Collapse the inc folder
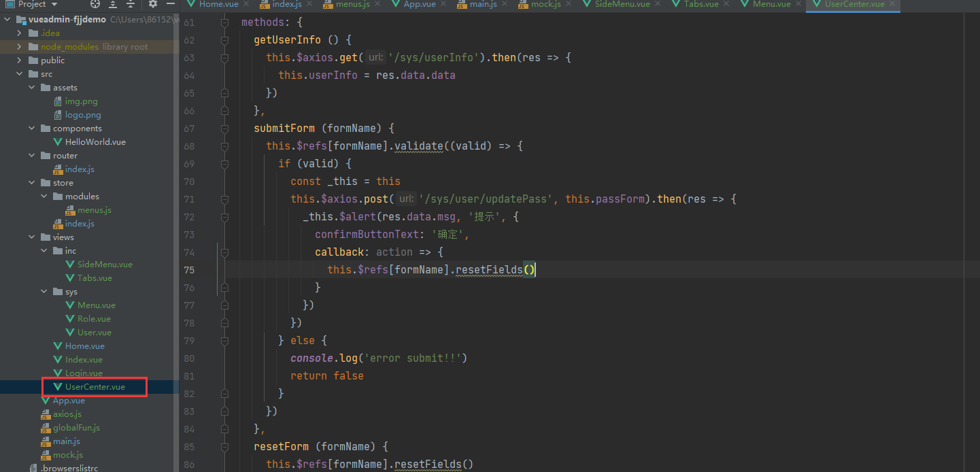The height and width of the screenshot is (472, 980). (x=44, y=251)
